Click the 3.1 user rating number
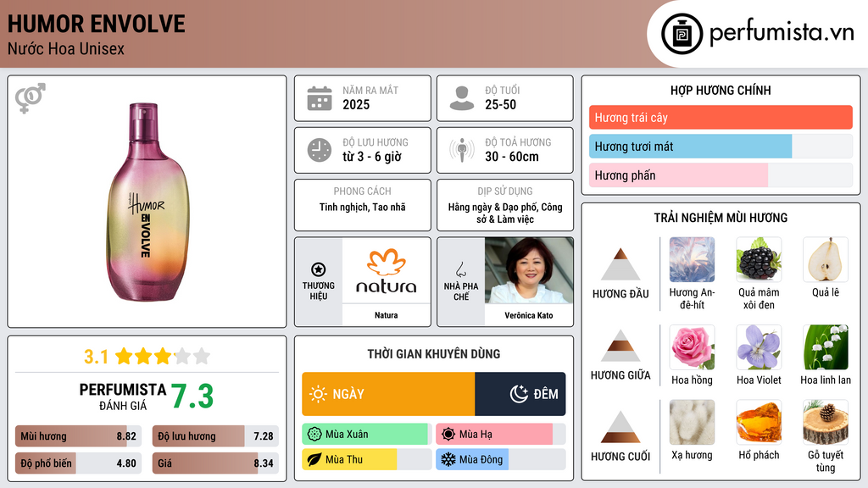Image resolution: width=868 pixels, height=488 pixels. pyautogui.click(x=96, y=357)
